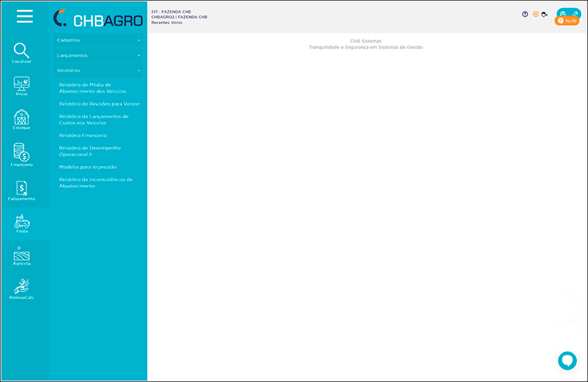
Task: Open the Financeiro module
Action: click(x=21, y=154)
